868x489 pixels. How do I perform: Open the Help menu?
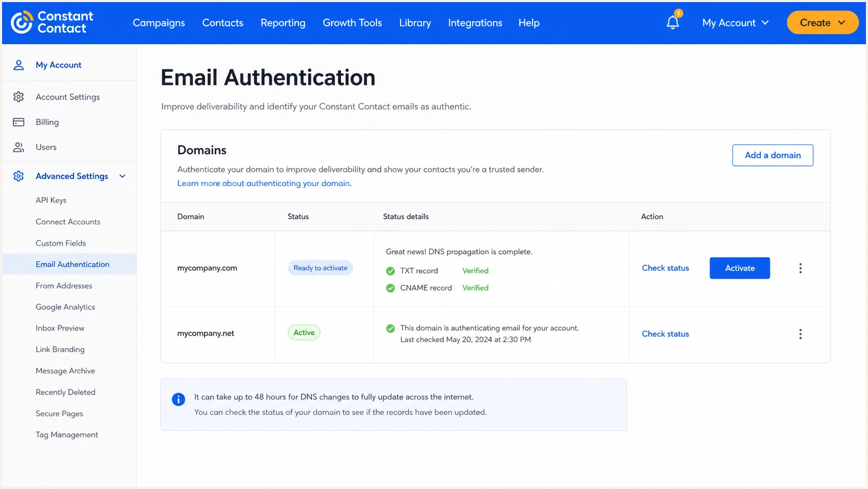[529, 23]
